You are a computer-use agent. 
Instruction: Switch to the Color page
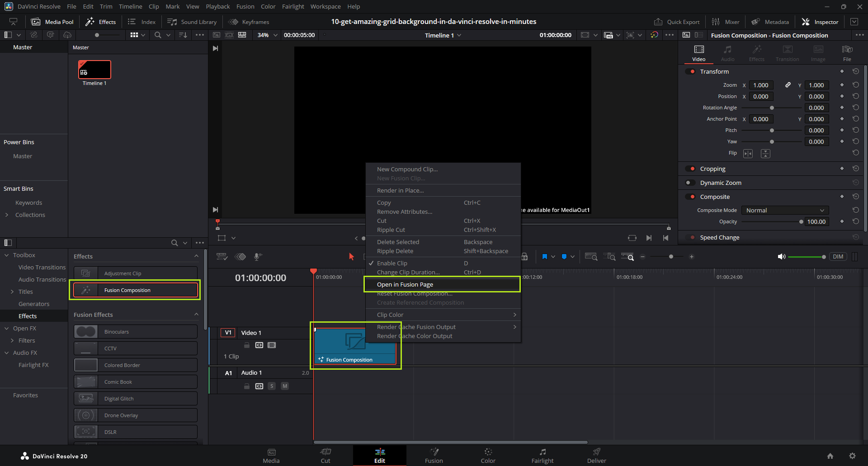[x=488, y=455]
